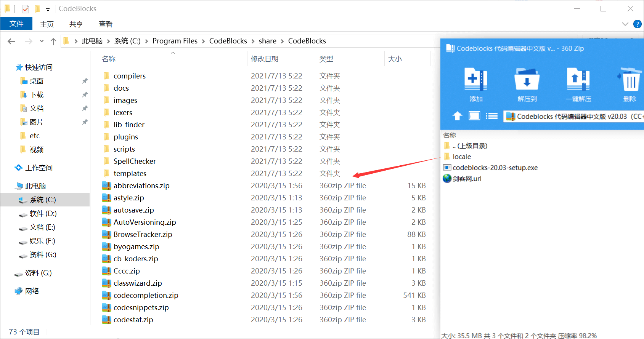Click the 网络 network icon in sidebar
The height and width of the screenshot is (339, 644).
(19, 291)
